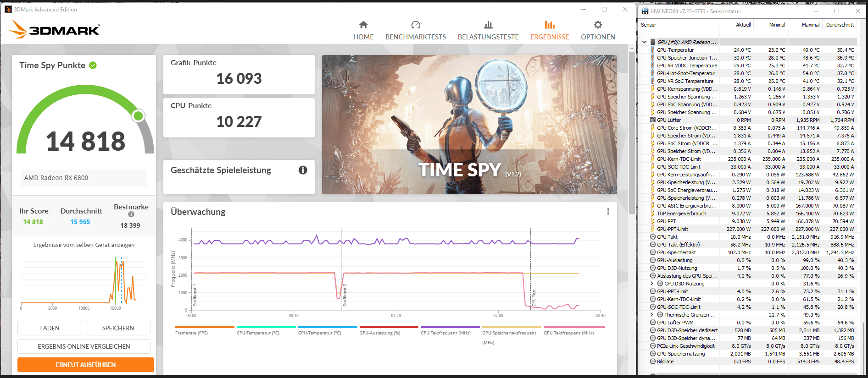Select the ERGEBNISSE tab

click(x=550, y=31)
